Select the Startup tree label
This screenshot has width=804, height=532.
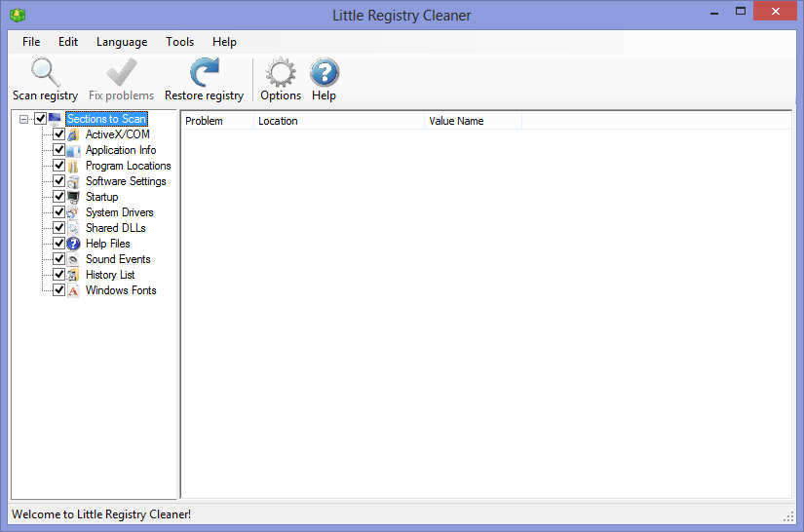(x=101, y=197)
